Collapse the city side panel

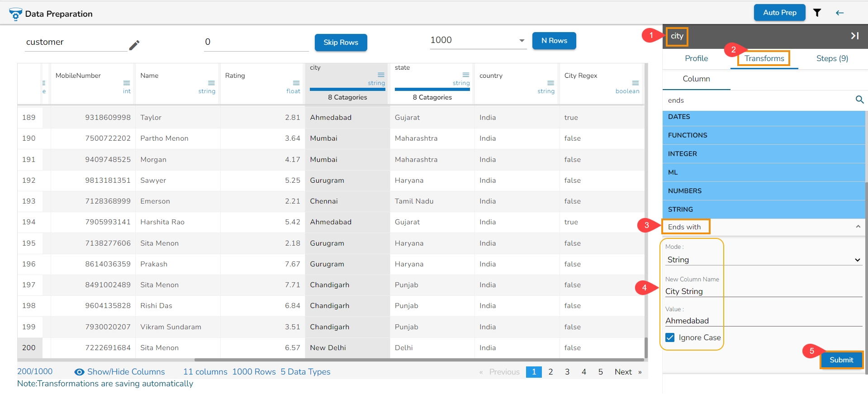[x=854, y=36]
